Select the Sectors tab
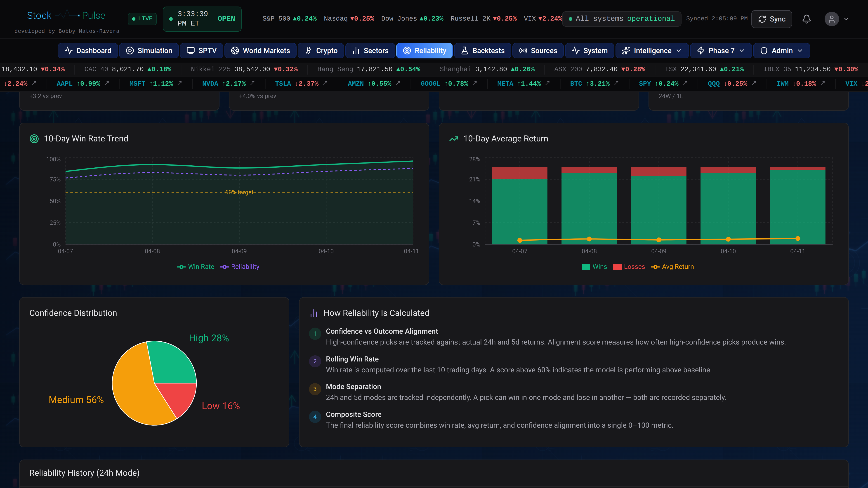The image size is (868, 488). coord(370,51)
